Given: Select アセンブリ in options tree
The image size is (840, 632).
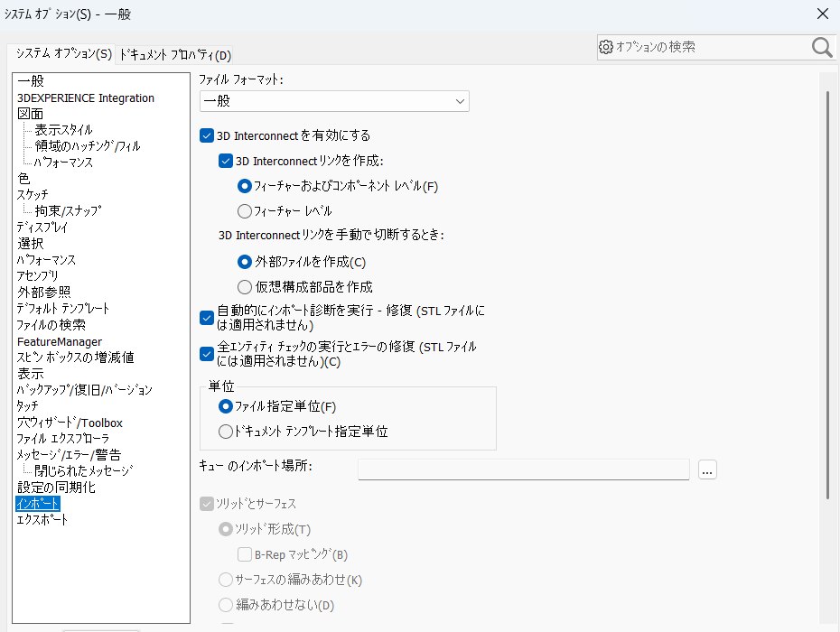Looking at the screenshot, I should coord(38,276).
